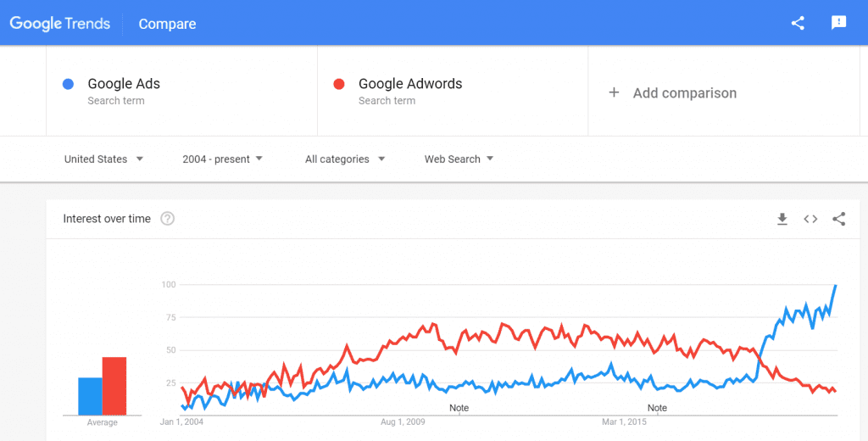Click the Google Trends logo
The image size is (868, 441).
tap(60, 24)
